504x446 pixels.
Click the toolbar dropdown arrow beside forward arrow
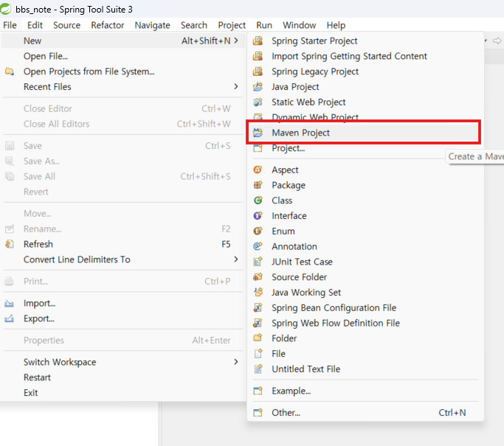point(486,41)
